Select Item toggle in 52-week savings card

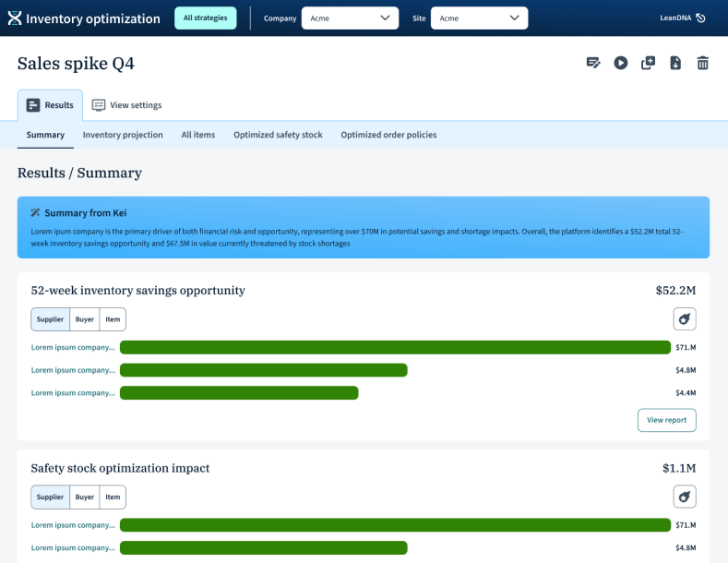(113, 319)
